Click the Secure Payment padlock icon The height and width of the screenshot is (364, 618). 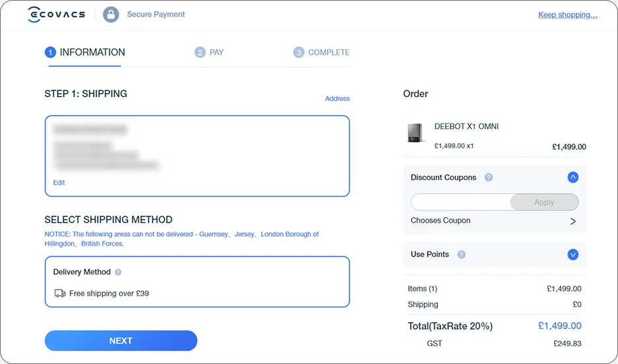(x=111, y=15)
